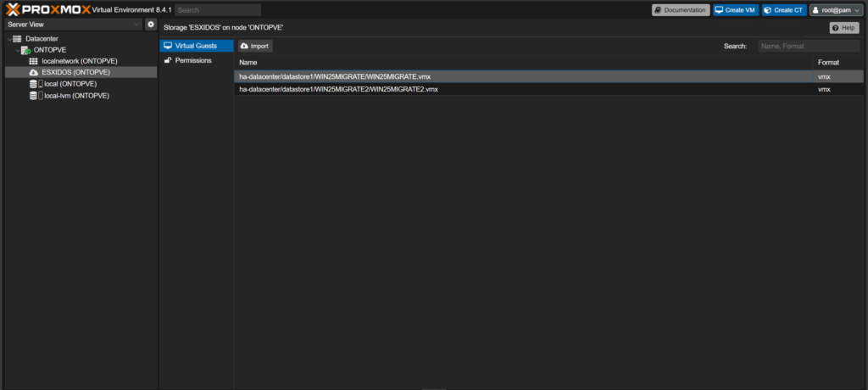Collapse the ONTOPVE tree node
The width and height of the screenshot is (868, 390).
(17, 50)
